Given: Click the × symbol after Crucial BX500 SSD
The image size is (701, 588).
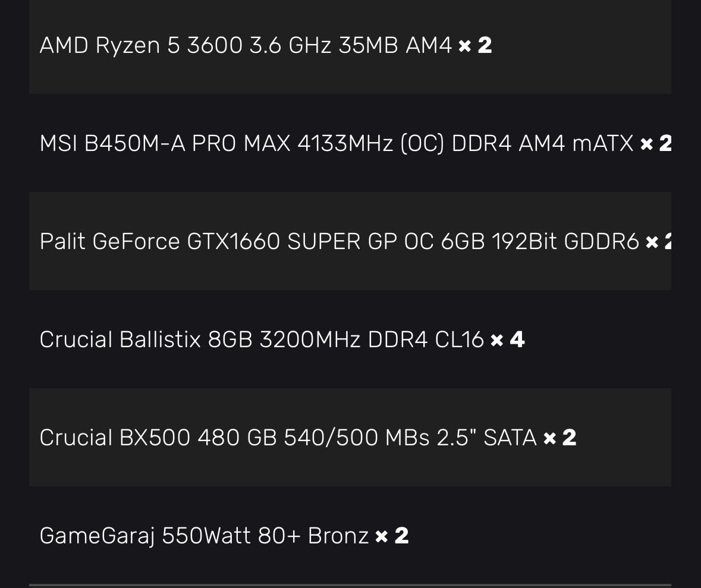Looking at the screenshot, I should click(x=549, y=438).
